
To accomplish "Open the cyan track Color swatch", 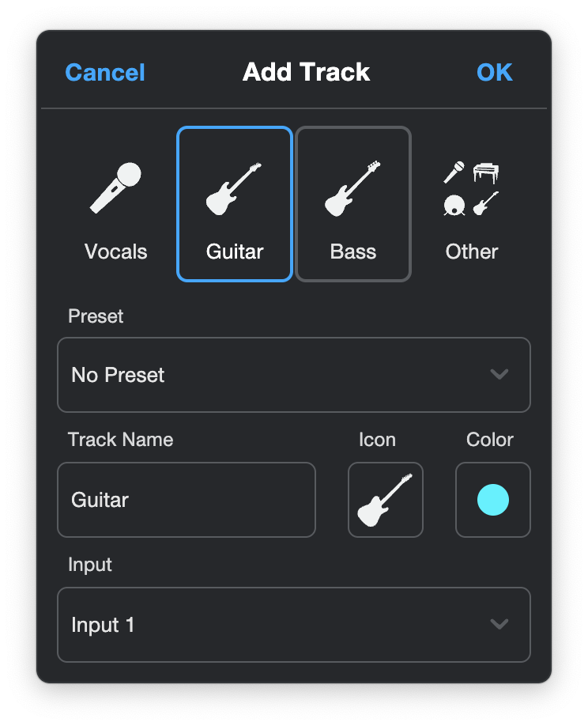I will pos(492,500).
